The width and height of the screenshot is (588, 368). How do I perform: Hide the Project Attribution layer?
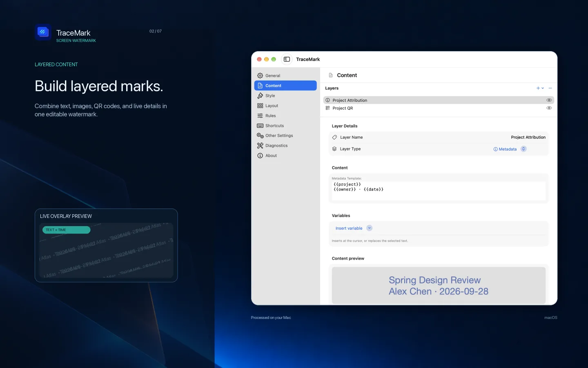click(x=549, y=100)
